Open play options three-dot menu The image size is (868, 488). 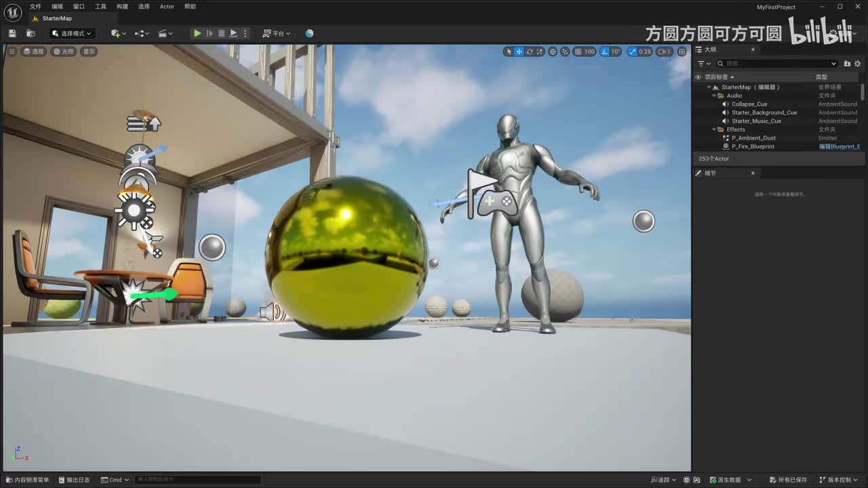[x=245, y=33]
